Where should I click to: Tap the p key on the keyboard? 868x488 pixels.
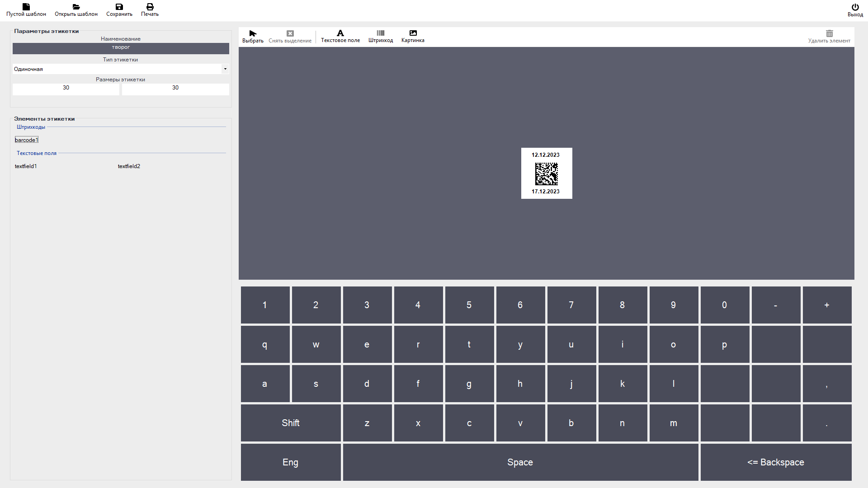point(725,344)
